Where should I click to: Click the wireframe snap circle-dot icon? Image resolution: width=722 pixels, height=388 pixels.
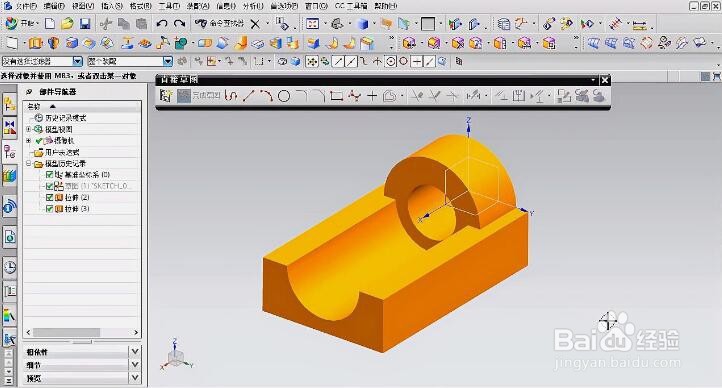click(x=390, y=61)
